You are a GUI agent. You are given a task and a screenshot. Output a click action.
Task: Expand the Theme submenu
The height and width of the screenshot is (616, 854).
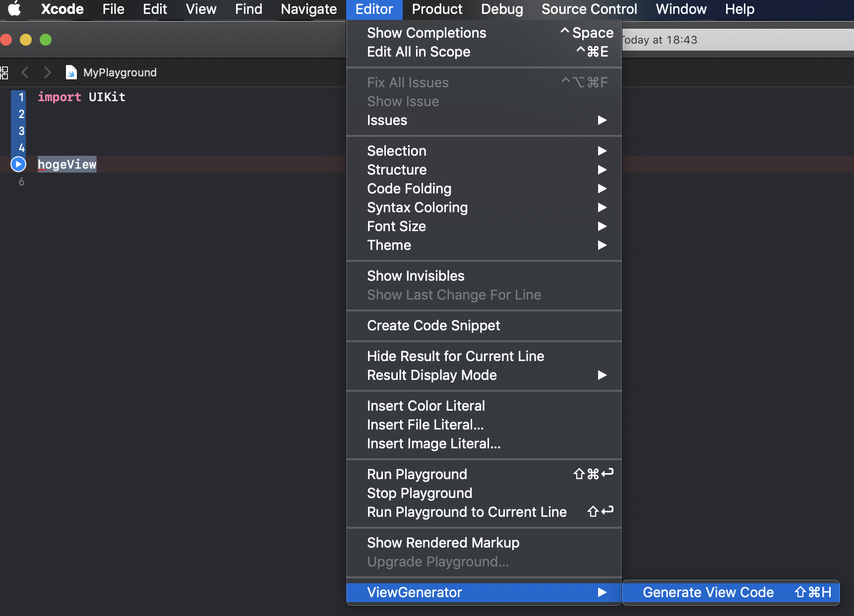[484, 245]
